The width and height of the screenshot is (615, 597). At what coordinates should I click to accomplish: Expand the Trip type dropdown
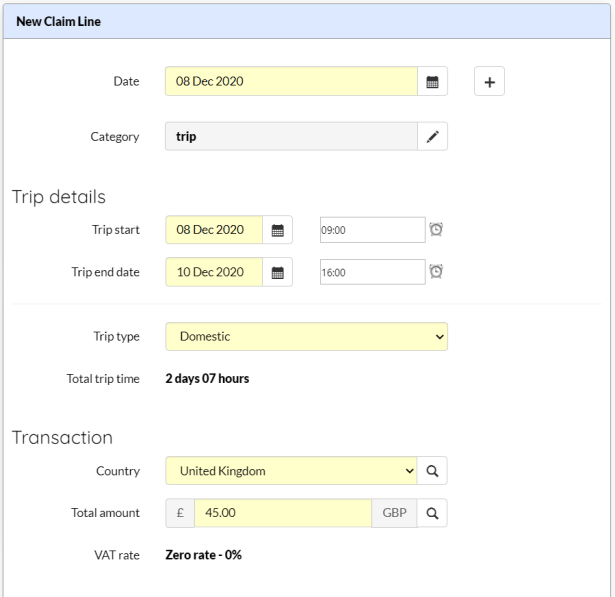click(x=306, y=337)
